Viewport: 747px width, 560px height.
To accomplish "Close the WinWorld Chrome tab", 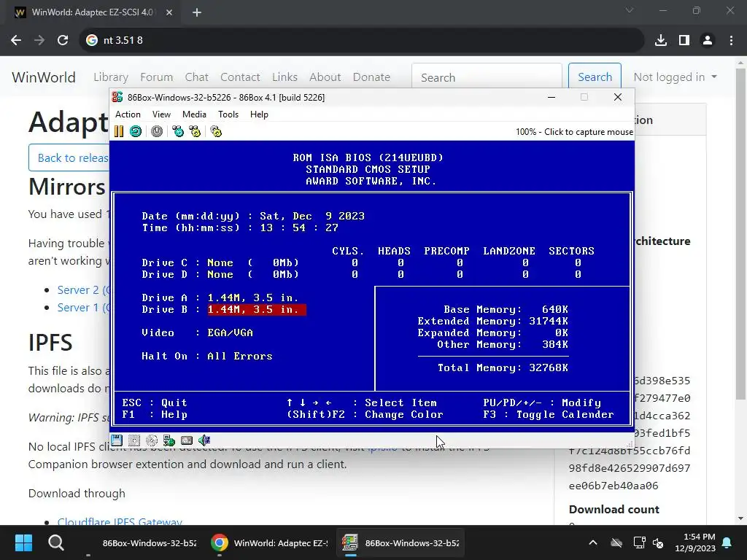I will pos(169,12).
